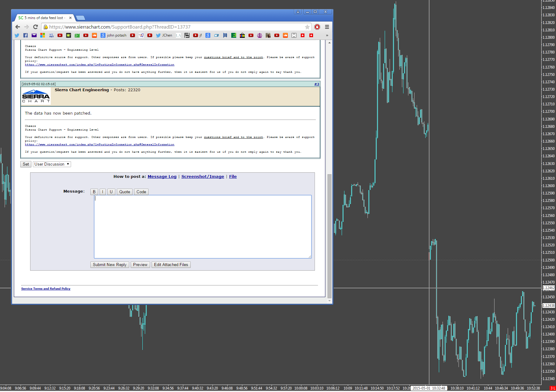556x392 pixels.
Task: Open the File how-to link
Action: (x=233, y=176)
